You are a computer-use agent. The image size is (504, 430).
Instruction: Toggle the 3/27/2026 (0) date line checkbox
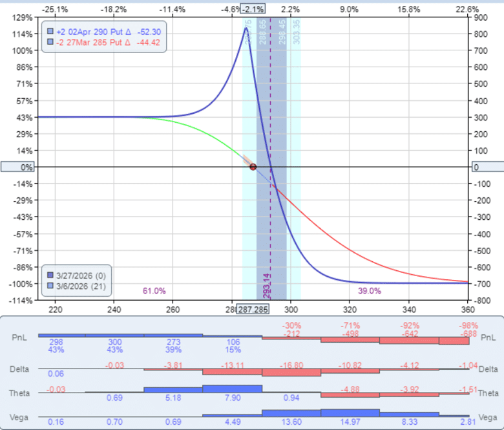[50, 275]
